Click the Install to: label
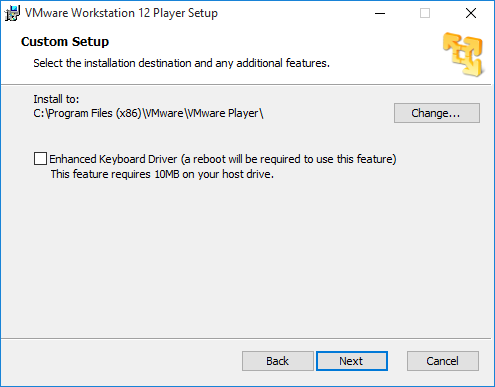The image size is (495, 387). tap(56, 99)
